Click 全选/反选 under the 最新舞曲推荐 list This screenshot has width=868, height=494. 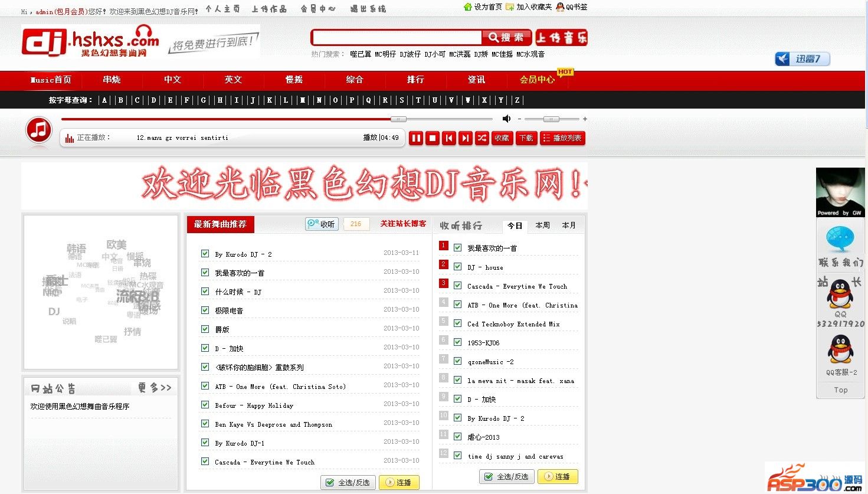(x=348, y=482)
